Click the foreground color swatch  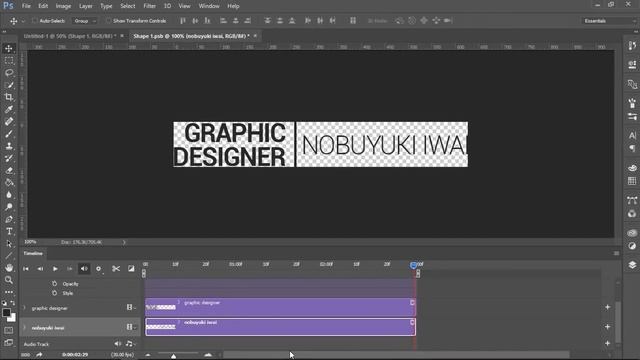point(6,313)
